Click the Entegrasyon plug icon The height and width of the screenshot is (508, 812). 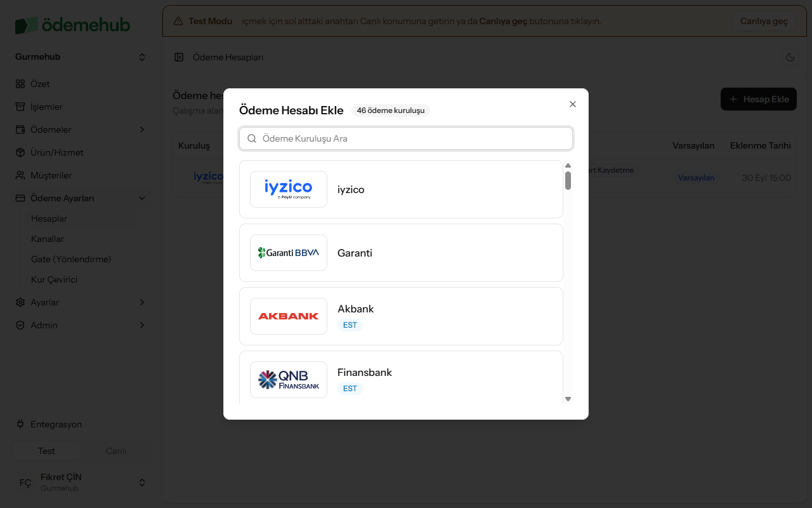click(20, 424)
